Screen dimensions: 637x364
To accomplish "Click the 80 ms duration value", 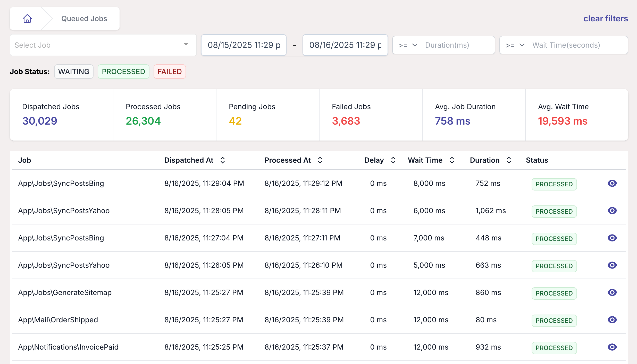I will 486,320.
